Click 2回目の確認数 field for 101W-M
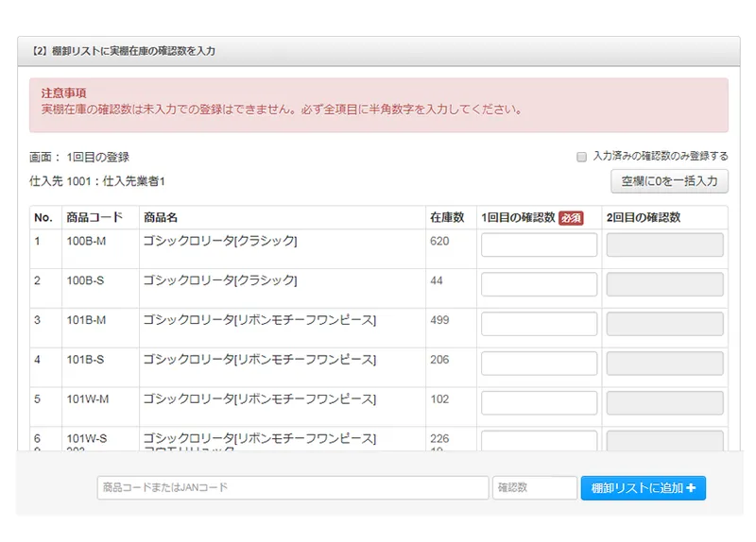The height and width of the screenshot is (542, 756). click(665, 403)
